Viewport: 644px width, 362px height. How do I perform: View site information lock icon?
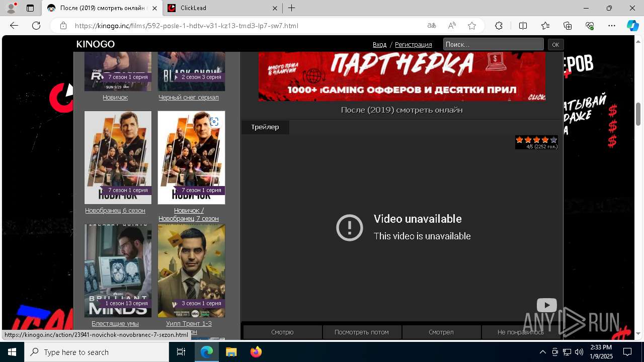point(63,26)
